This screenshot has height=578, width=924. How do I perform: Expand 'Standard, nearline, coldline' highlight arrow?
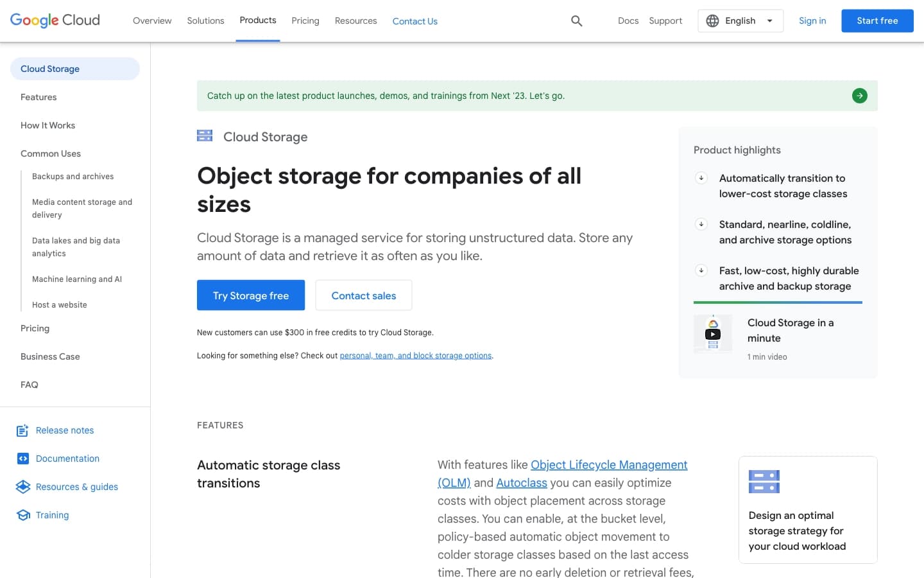[x=701, y=224]
